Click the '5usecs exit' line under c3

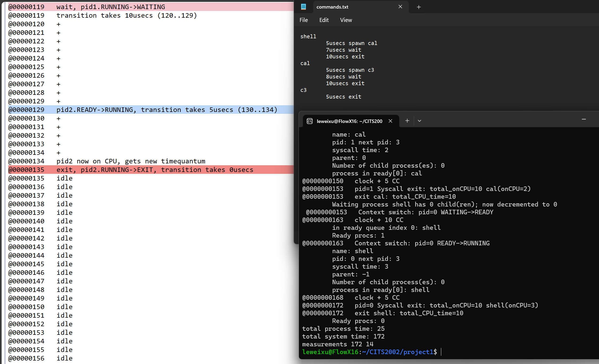pyautogui.click(x=343, y=97)
